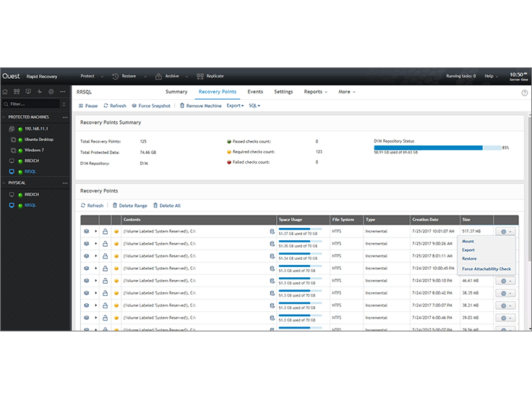Click volume icon on 7/24/2017 8:00:42 PM row

[x=87, y=293]
